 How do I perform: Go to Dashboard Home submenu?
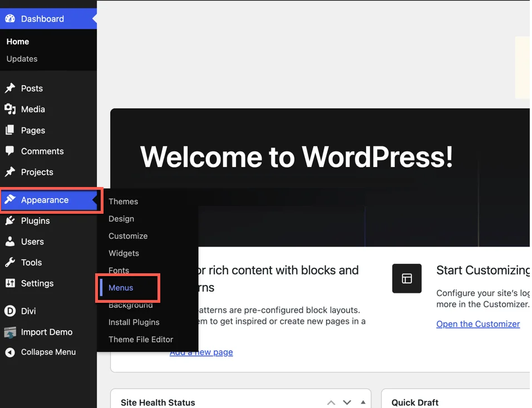tap(18, 41)
